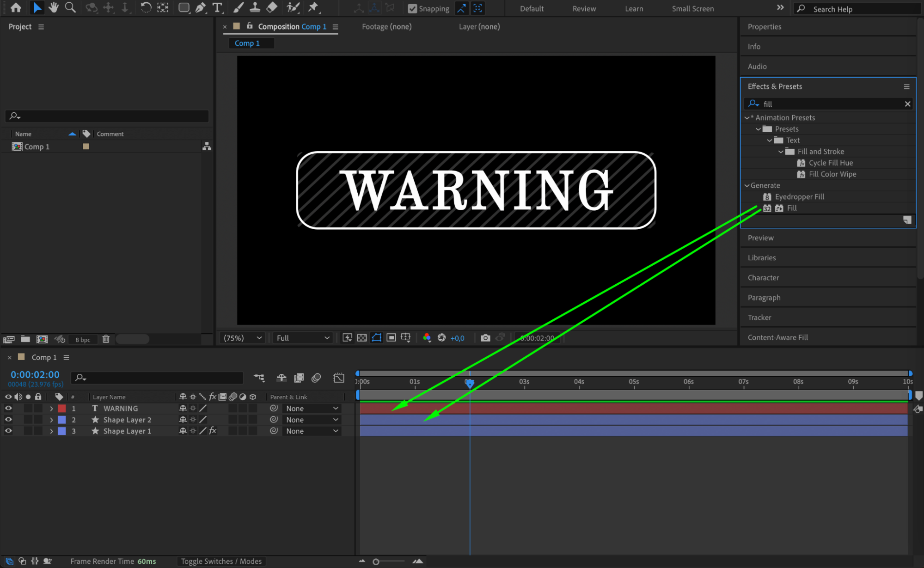Open the Footage (none) tab
The height and width of the screenshot is (568, 924).
386,27
